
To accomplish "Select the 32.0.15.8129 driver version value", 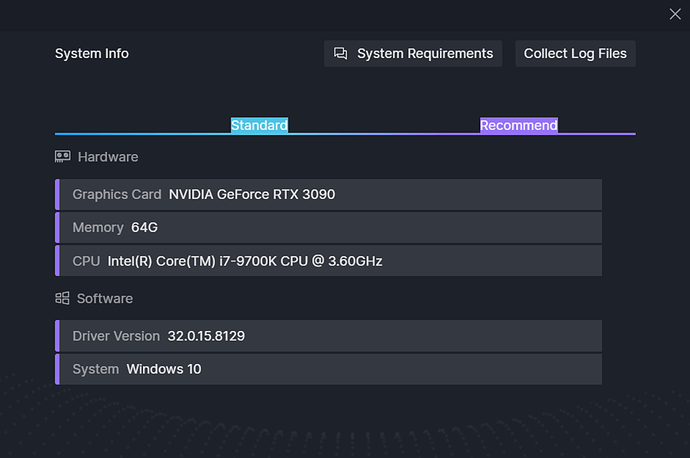I will tap(206, 336).
